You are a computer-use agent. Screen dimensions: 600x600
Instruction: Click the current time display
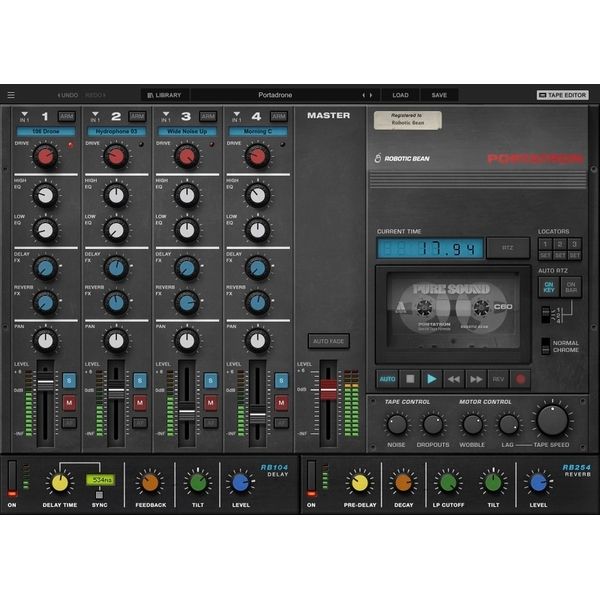(430, 248)
